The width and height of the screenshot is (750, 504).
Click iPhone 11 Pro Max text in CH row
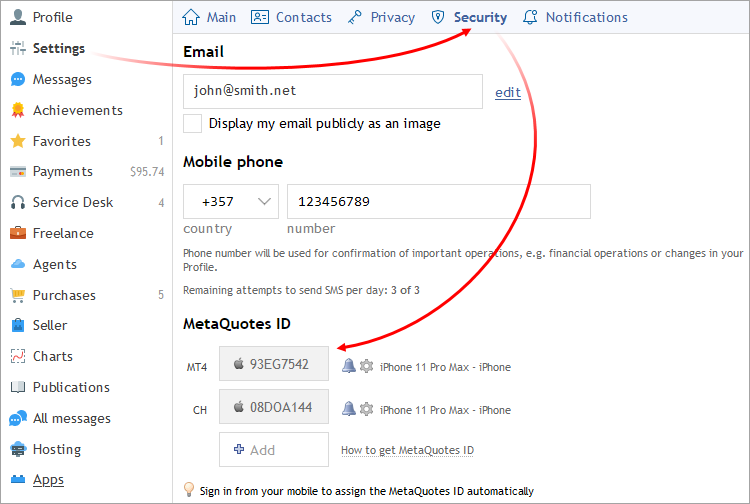tap(445, 410)
